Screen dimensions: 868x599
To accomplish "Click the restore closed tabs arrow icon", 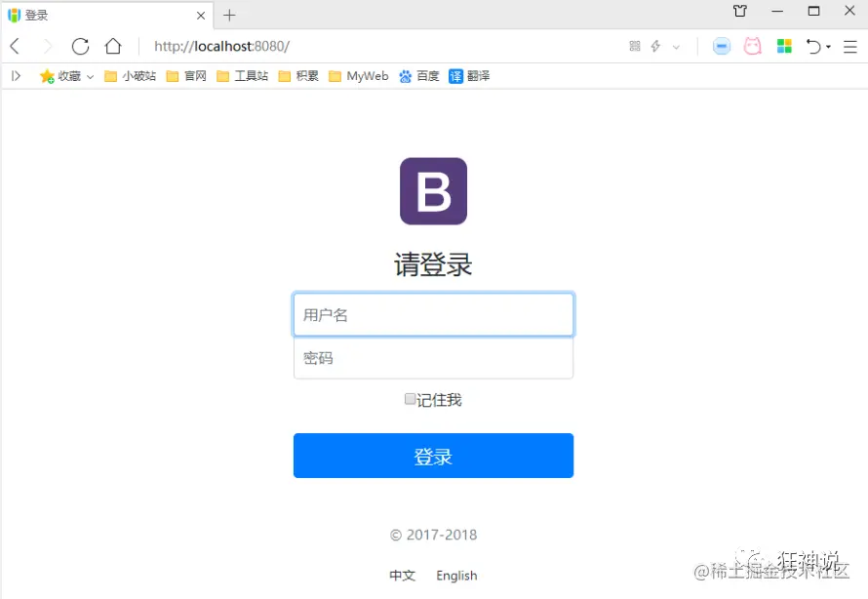I will click(x=813, y=46).
